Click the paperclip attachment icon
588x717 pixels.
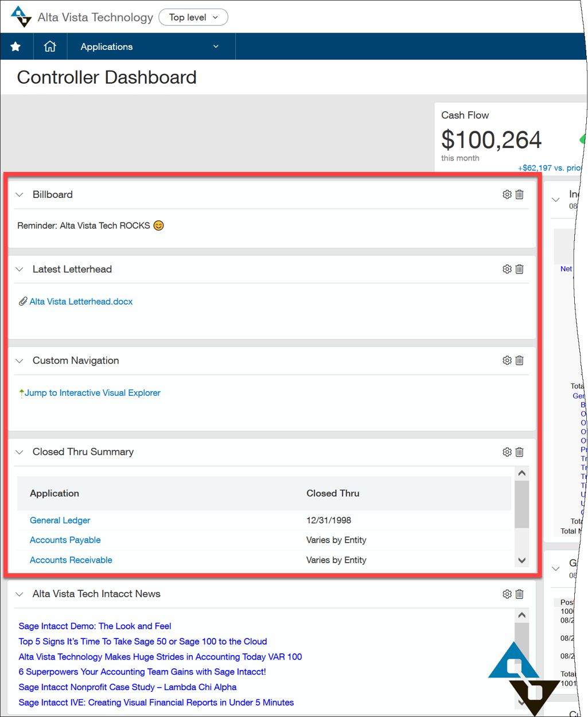(23, 301)
